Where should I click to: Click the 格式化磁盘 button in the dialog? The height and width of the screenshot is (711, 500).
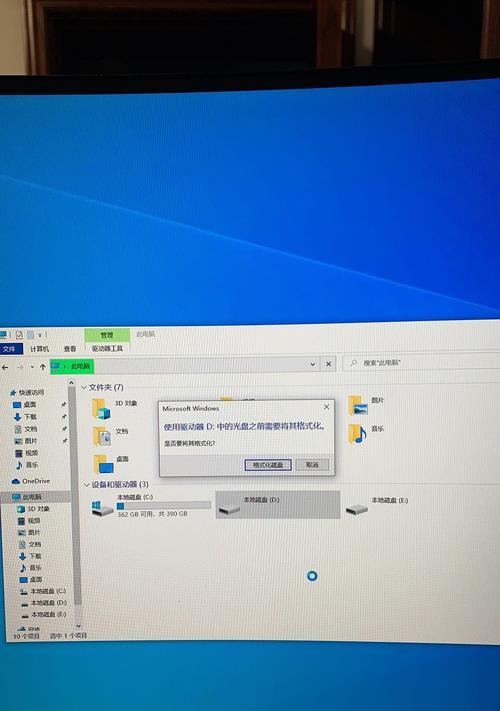pyautogui.click(x=268, y=465)
